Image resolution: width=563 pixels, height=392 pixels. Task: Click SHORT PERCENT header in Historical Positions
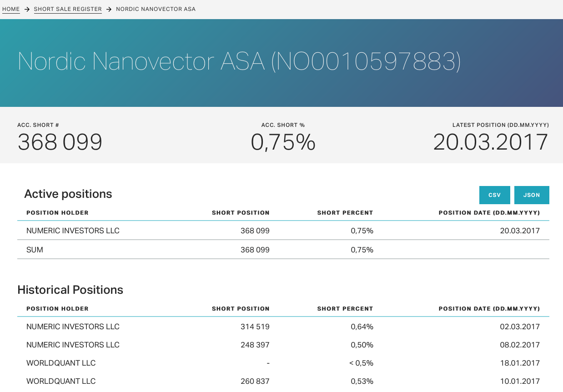point(345,309)
